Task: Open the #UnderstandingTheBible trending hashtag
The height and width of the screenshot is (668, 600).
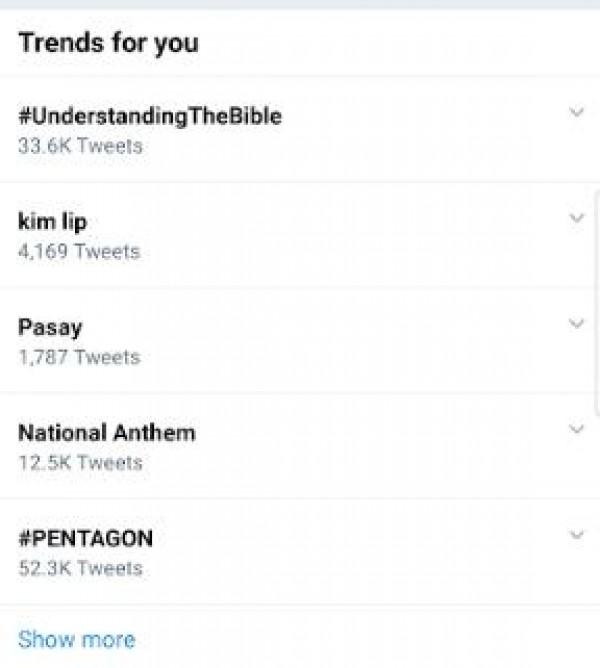Action: point(150,116)
